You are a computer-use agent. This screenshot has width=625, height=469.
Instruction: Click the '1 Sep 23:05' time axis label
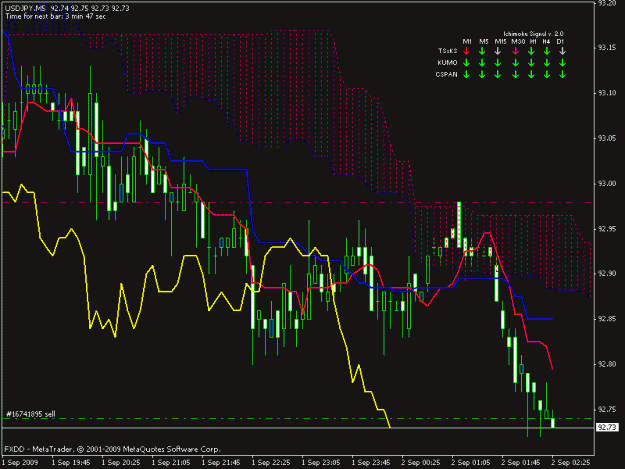pyautogui.click(x=321, y=463)
